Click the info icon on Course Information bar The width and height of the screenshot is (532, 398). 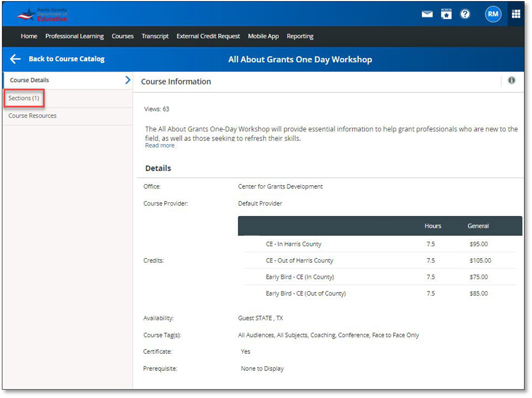pos(512,80)
